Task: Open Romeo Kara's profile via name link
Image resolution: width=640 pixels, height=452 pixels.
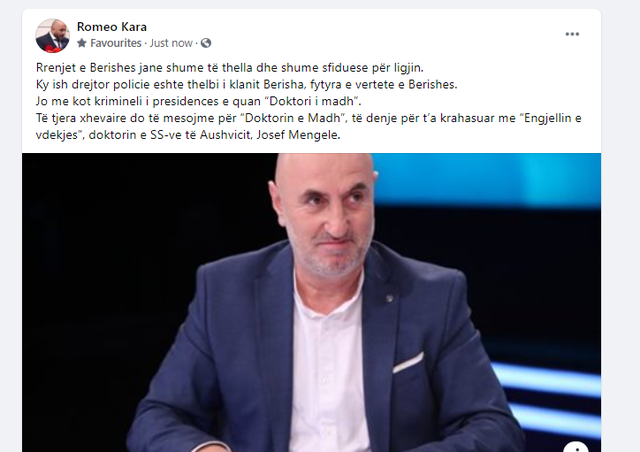Action: 111,27
